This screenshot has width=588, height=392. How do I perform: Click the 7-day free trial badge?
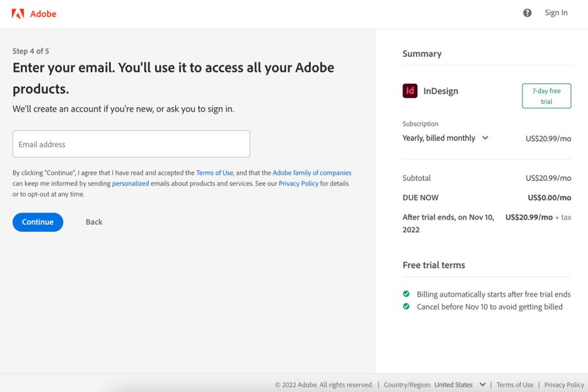[547, 96]
